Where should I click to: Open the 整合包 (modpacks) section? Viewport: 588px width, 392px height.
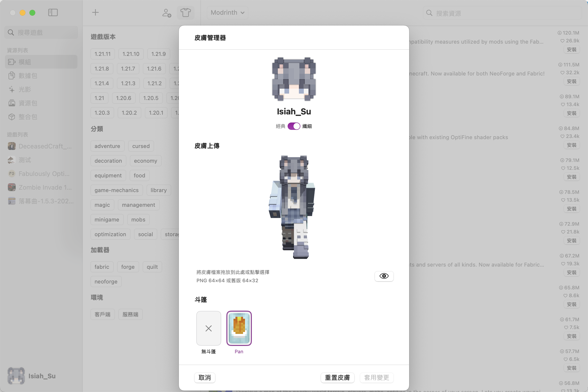pyautogui.click(x=27, y=117)
